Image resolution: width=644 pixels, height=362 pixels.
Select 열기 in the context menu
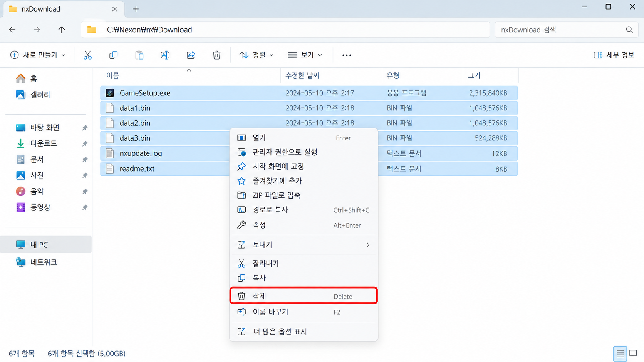tap(304, 138)
